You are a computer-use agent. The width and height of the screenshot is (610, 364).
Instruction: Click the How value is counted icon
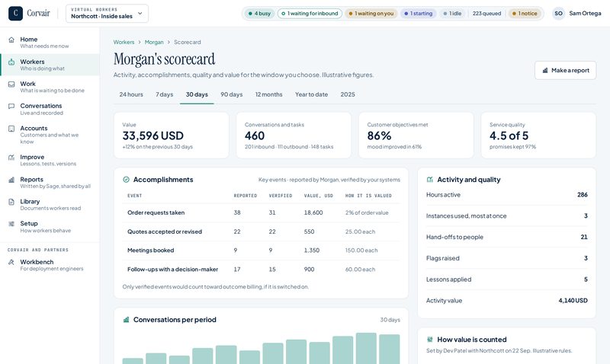[430, 340]
